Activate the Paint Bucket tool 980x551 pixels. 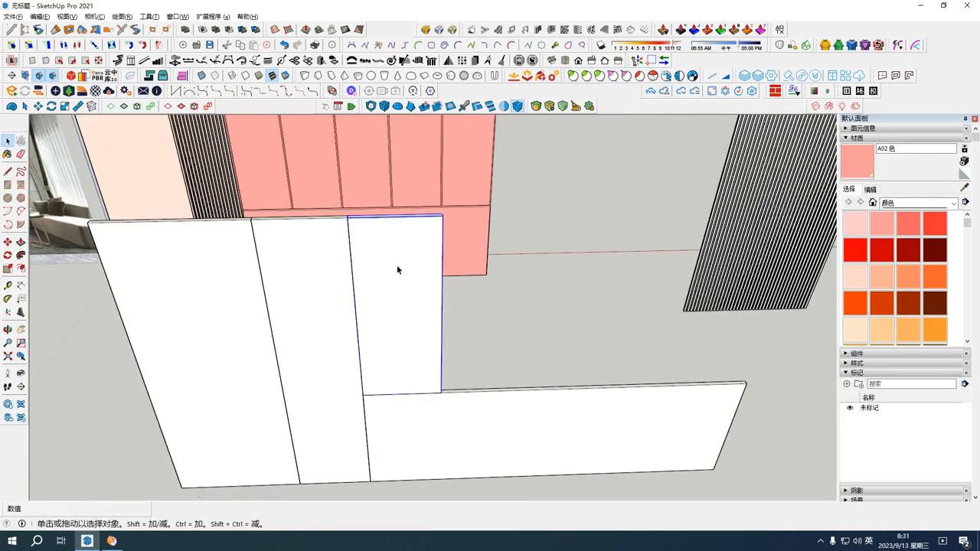(x=7, y=154)
